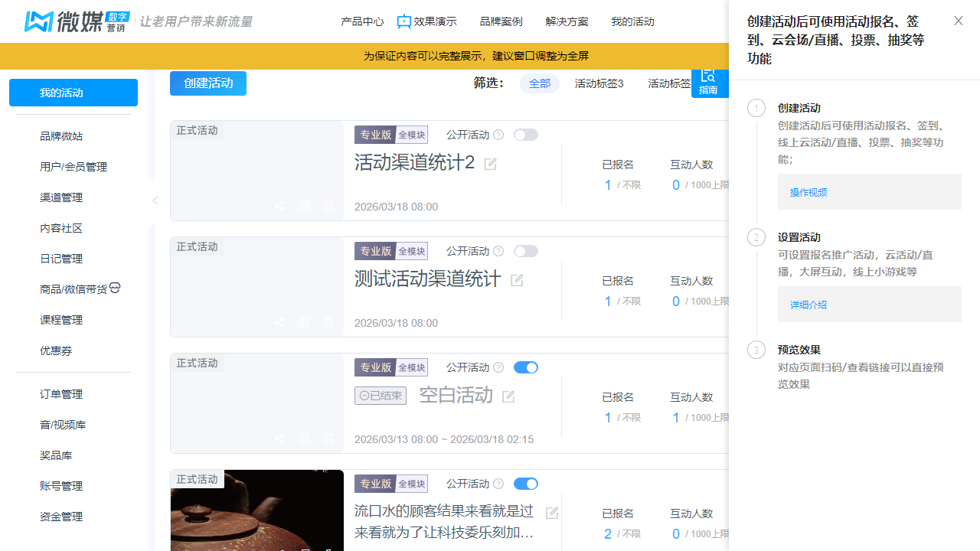Screen dimensions: 980x551
Task: Rename 空白活动 using its edit icon
Action: coord(508,396)
